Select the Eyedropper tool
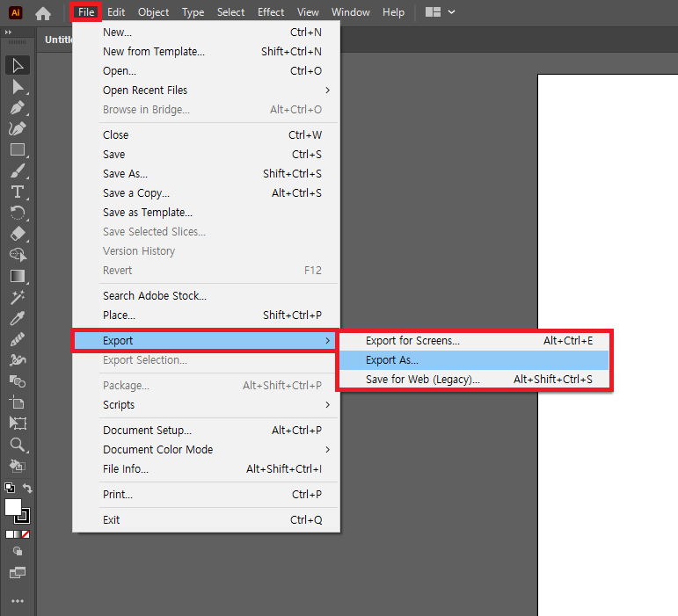Screen dimensions: 678x616 (18, 318)
